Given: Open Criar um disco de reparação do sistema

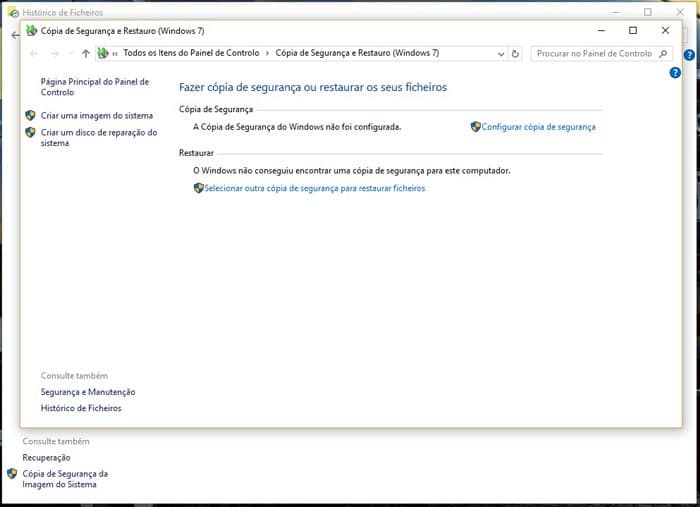Looking at the screenshot, I should [x=99, y=137].
